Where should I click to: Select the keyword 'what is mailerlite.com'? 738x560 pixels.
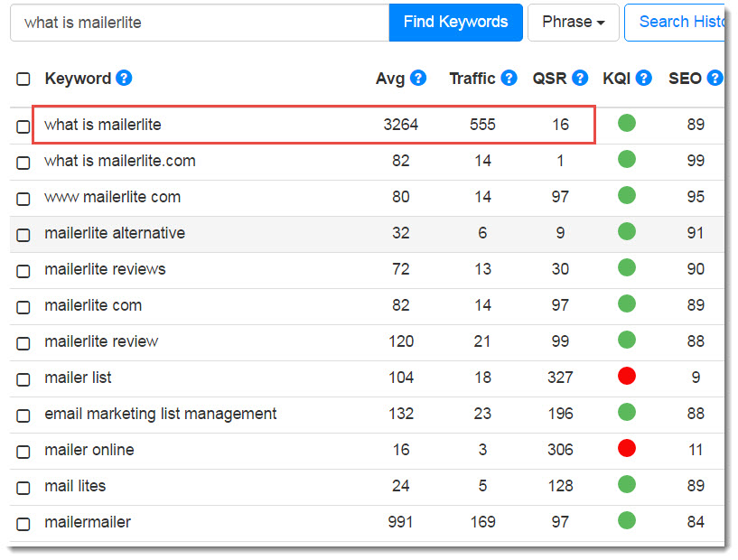[x=119, y=161]
